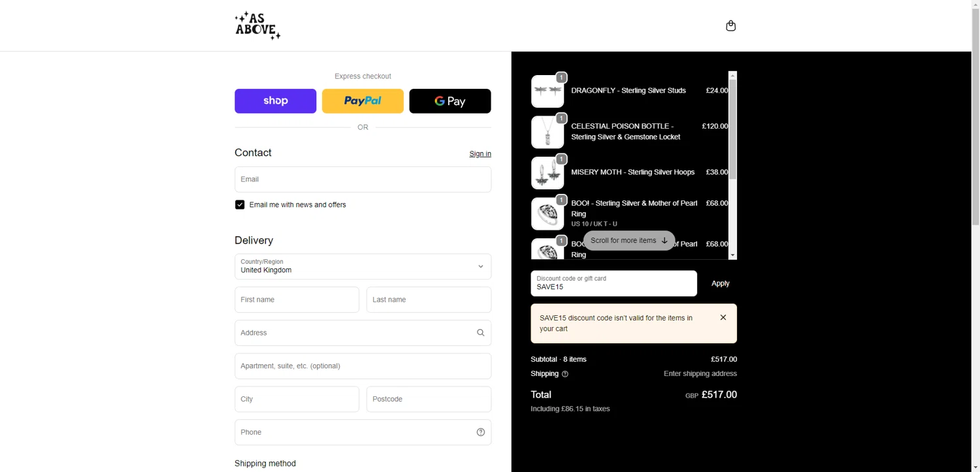Click the address search magnifier icon
The image size is (980, 472).
[x=480, y=333]
